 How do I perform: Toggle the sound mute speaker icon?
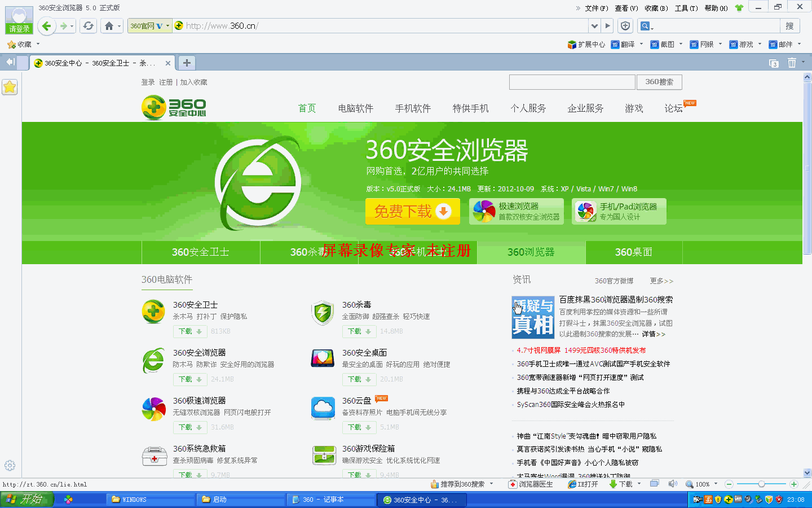click(673, 484)
